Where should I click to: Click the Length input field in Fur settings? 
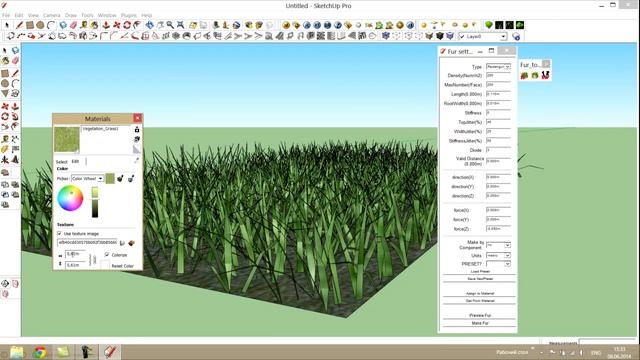498,94
